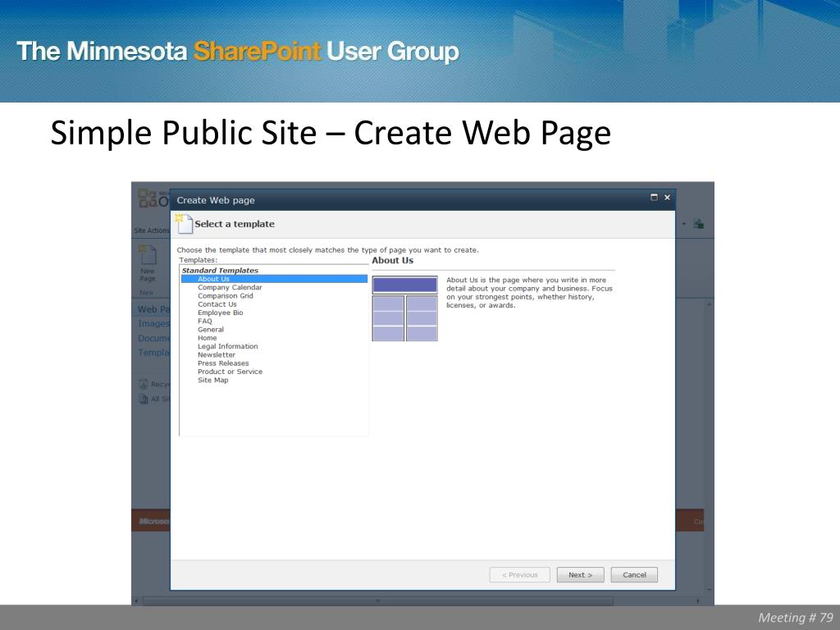Close the Create Web page dialog

click(x=668, y=198)
